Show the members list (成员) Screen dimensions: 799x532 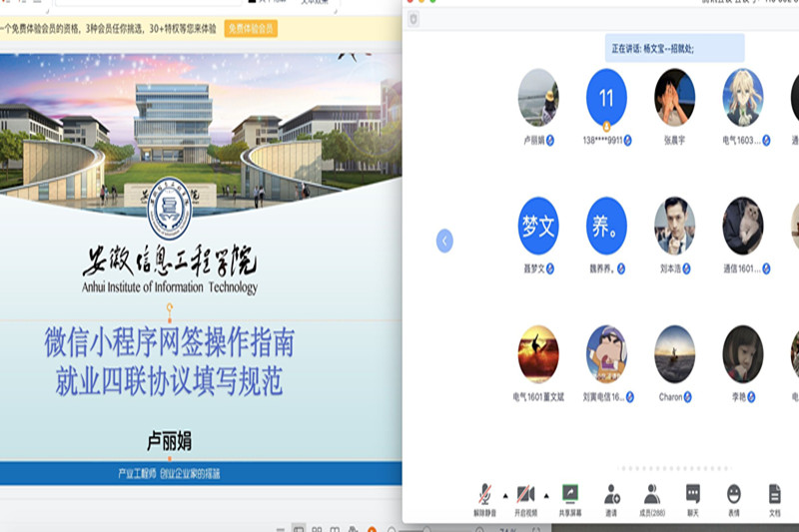[x=651, y=496]
